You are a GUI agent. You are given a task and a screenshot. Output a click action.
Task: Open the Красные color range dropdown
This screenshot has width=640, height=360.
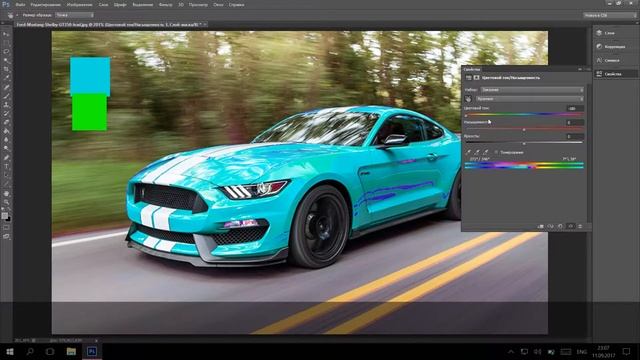click(x=529, y=99)
